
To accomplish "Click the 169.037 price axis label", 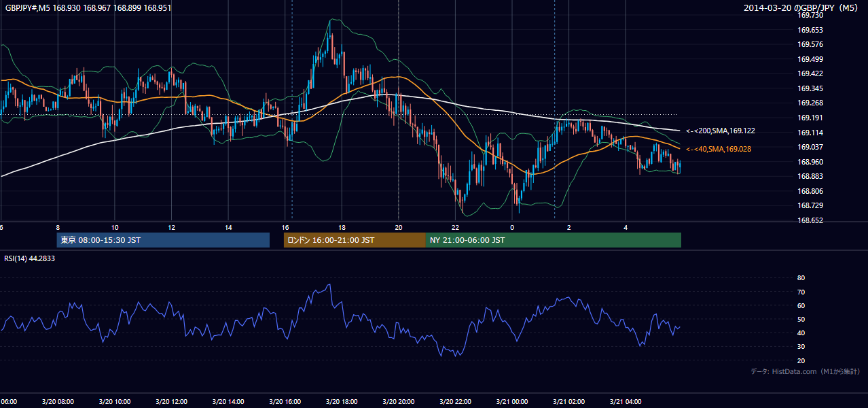I will (x=810, y=147).
